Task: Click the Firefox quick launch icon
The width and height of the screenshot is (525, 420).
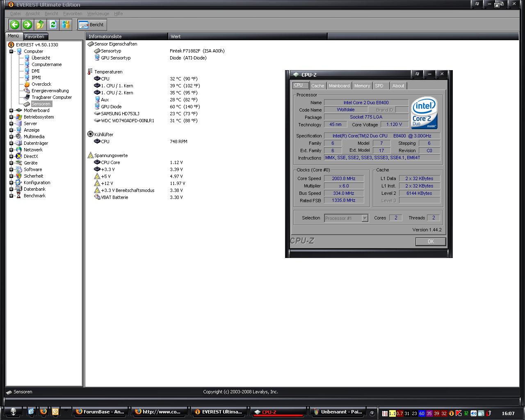Action: point(43,411)
